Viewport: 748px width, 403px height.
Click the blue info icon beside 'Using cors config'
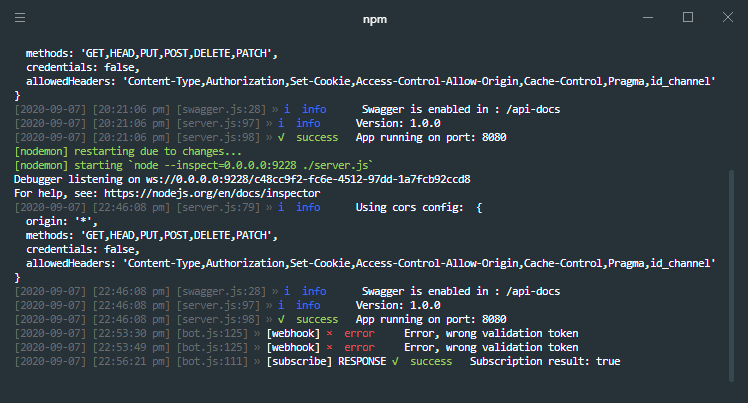(x=281, y=207)
